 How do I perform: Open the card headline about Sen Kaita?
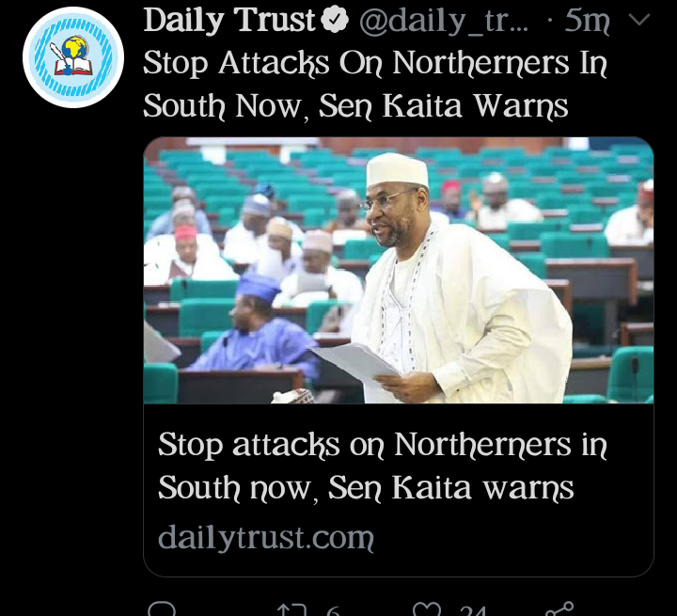(x=383, y=466)
